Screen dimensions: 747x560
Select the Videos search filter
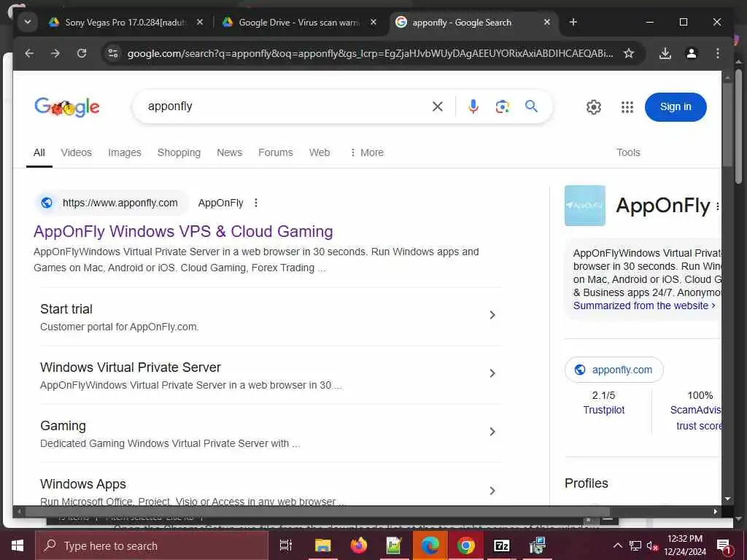point(76,152)
